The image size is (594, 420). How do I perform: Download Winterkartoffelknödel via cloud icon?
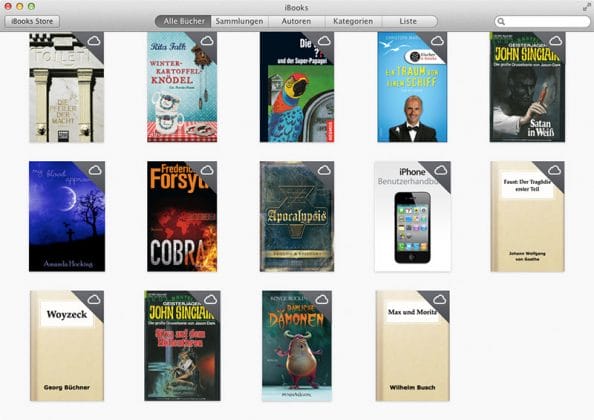207,41
